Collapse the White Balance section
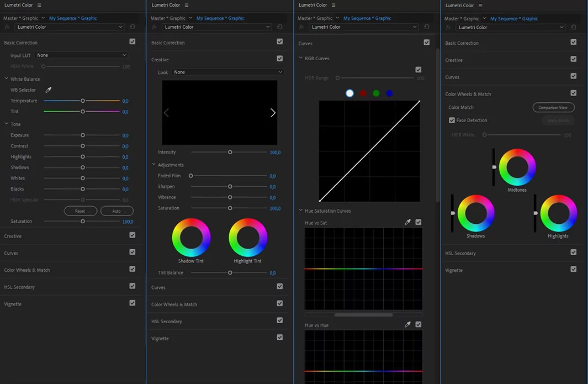The image size is (588, 384). tap(7, 79)
